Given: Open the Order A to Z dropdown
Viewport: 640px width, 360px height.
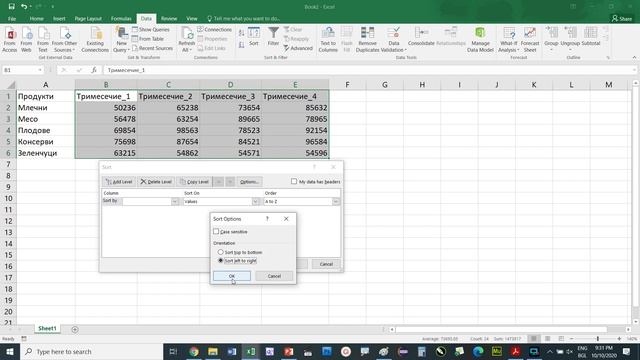Looking at the screenshot, I should pos(336,202).
